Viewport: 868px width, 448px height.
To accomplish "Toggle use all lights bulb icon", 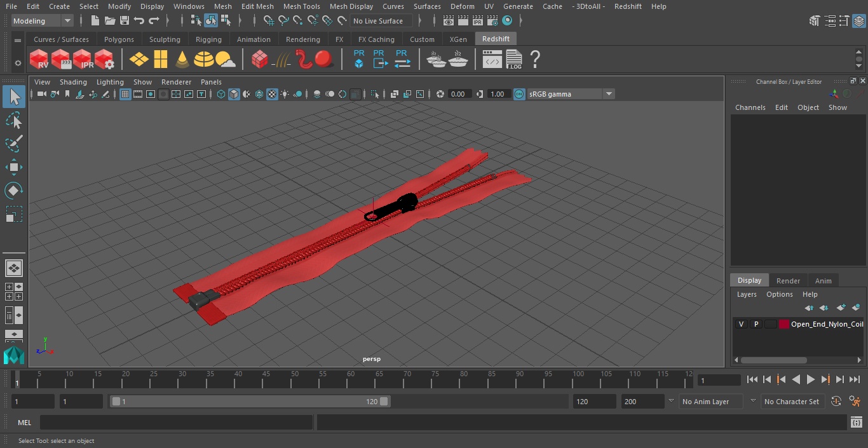I will coord(285,94).
